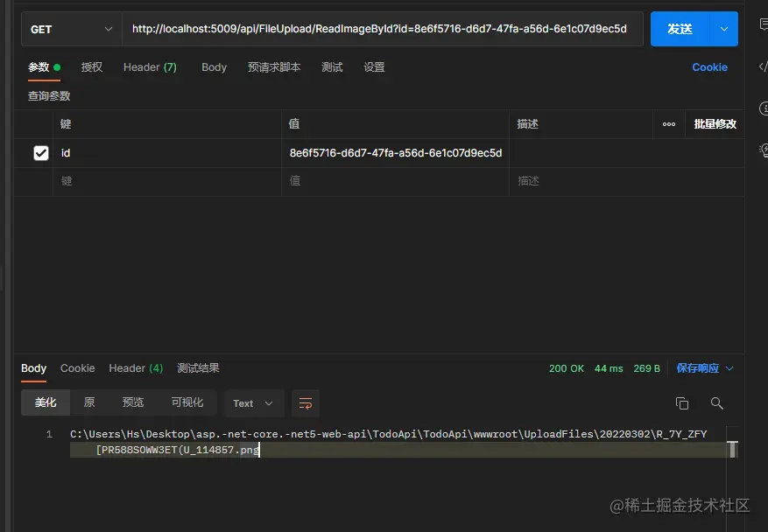Click the 批量修改 batch edit button
Screen dimensions: 768x532
[x=713, y=123]
